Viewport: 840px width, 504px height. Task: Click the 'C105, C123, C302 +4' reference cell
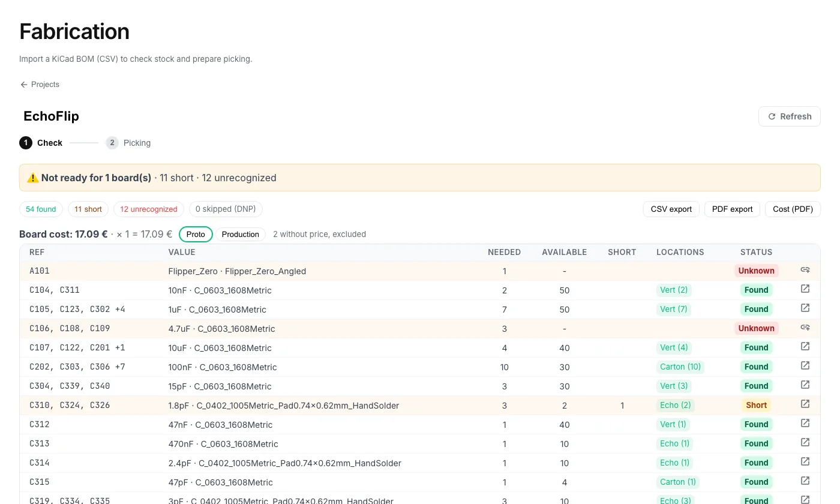pyautogui.click(x=77, y=309)
